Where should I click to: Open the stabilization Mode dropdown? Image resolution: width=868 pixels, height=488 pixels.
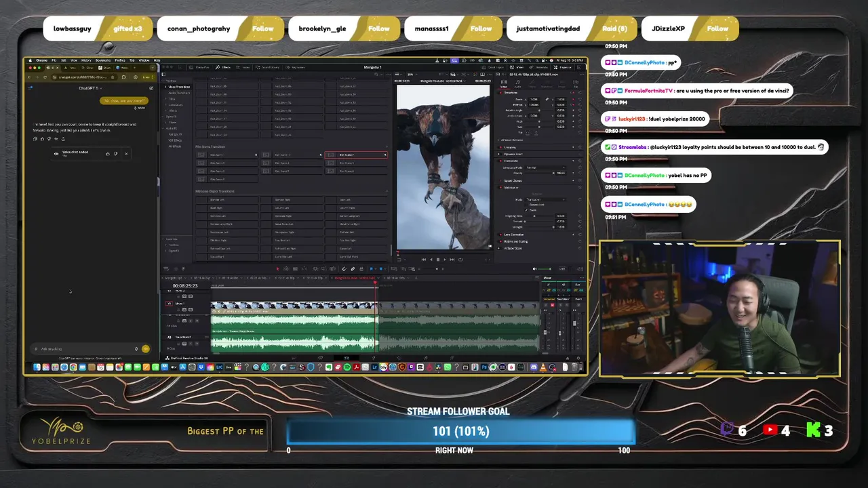tap(545, 199)
